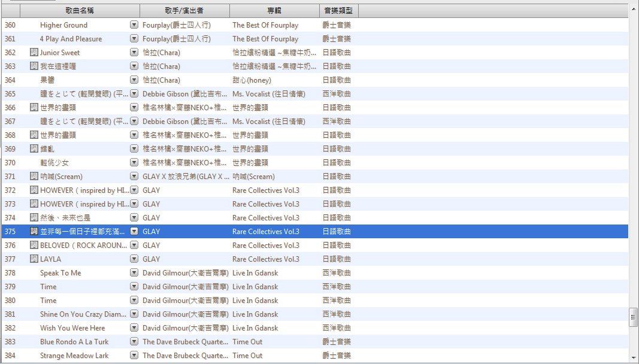Click artist GLAY X 放浪兄弟
This screenshot has width=639, height=364.
(x=186, y=177)
